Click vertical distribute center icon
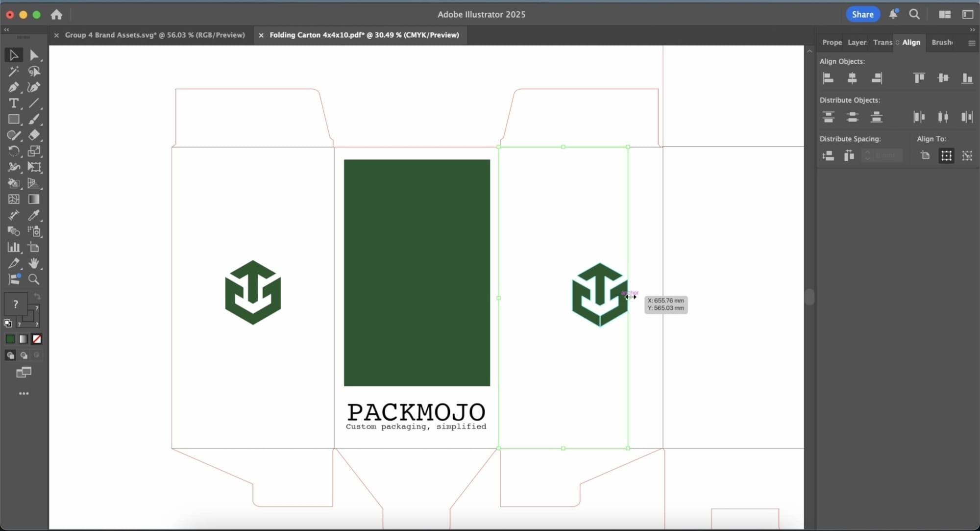This screenshot has width=980, height=531. (x=852, y=117)
